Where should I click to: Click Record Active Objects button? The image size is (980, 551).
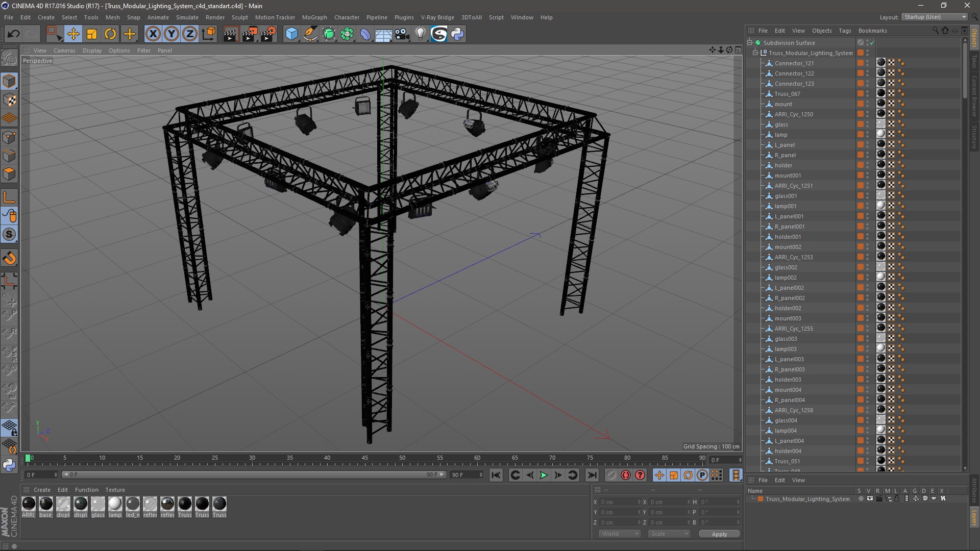611,475
